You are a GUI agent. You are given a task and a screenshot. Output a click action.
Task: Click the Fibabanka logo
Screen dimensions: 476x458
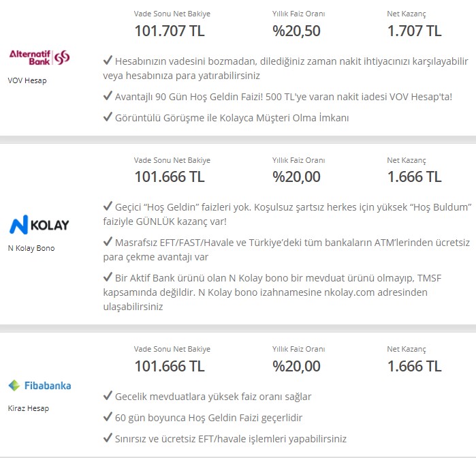39,386
